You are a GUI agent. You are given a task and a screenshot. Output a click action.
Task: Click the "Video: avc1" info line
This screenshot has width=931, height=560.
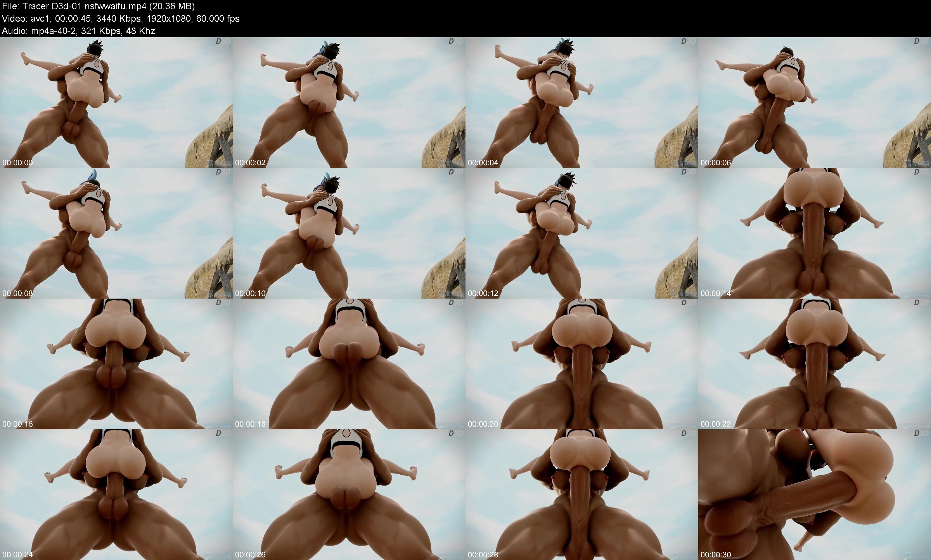coord(121,19)
